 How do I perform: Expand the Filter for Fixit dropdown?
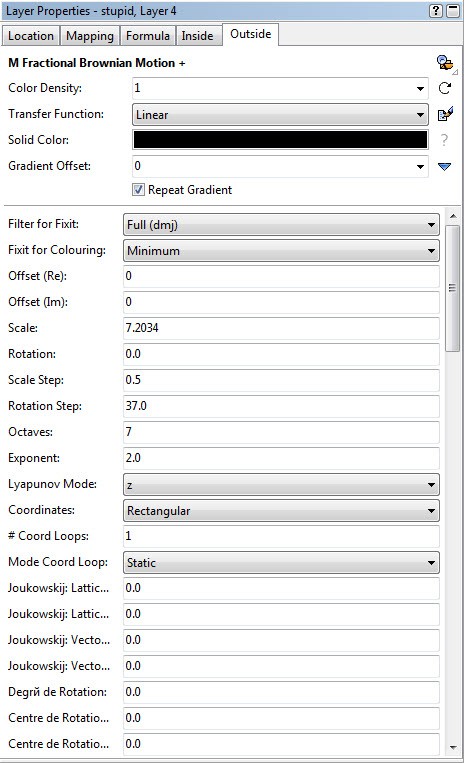[281, 225]
